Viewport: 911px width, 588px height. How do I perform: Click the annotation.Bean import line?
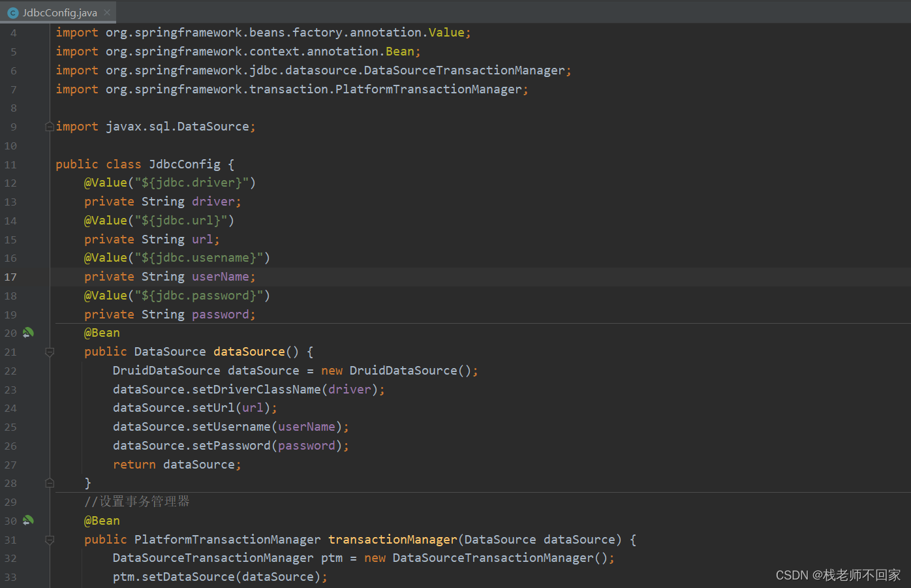(x=238, y=52)
